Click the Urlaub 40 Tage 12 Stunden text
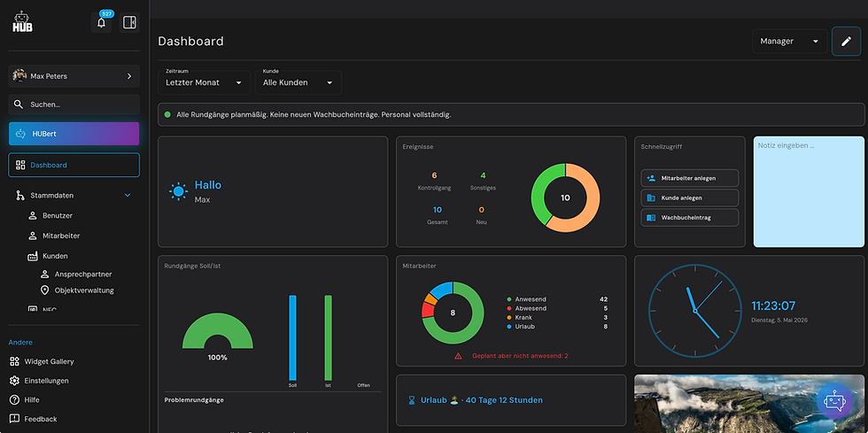Image resolution: width=868 pixels, height=433 pixels. click(x=482, y=400)
